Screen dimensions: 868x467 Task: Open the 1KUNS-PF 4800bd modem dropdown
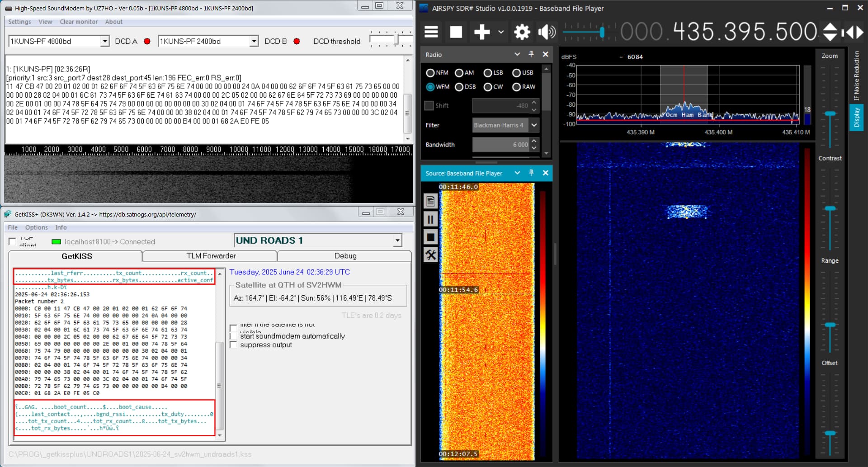click(105, 41)
